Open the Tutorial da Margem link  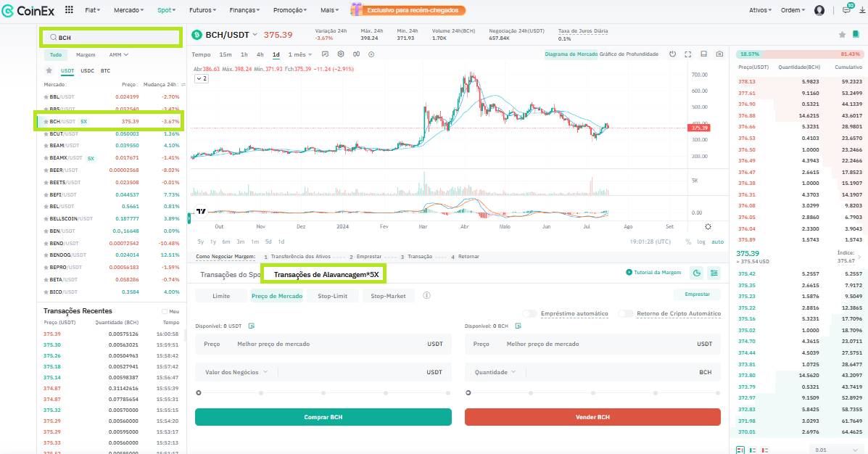[x=653, y=273]
